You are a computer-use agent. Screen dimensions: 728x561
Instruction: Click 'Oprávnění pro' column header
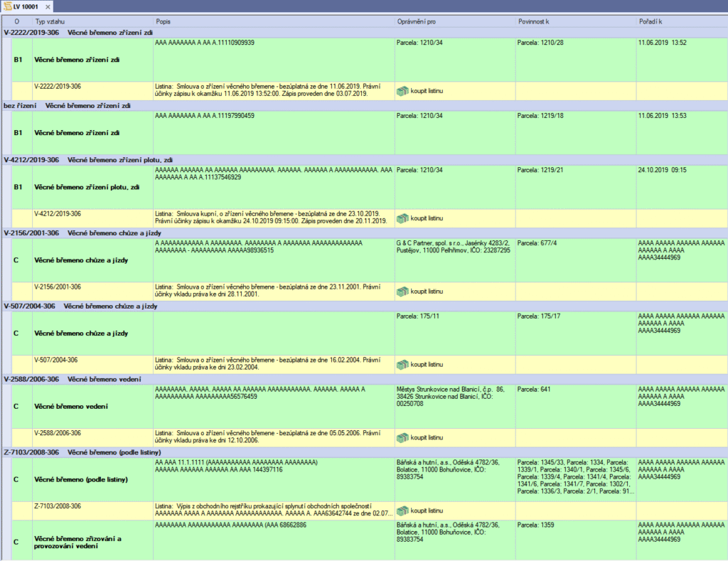[455, 21]
